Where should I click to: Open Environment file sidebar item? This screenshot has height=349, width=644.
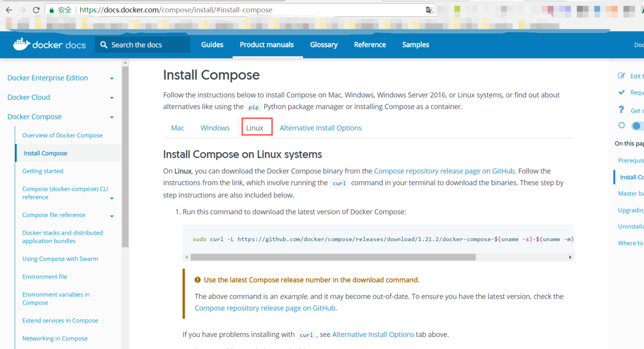pos(45,277)
